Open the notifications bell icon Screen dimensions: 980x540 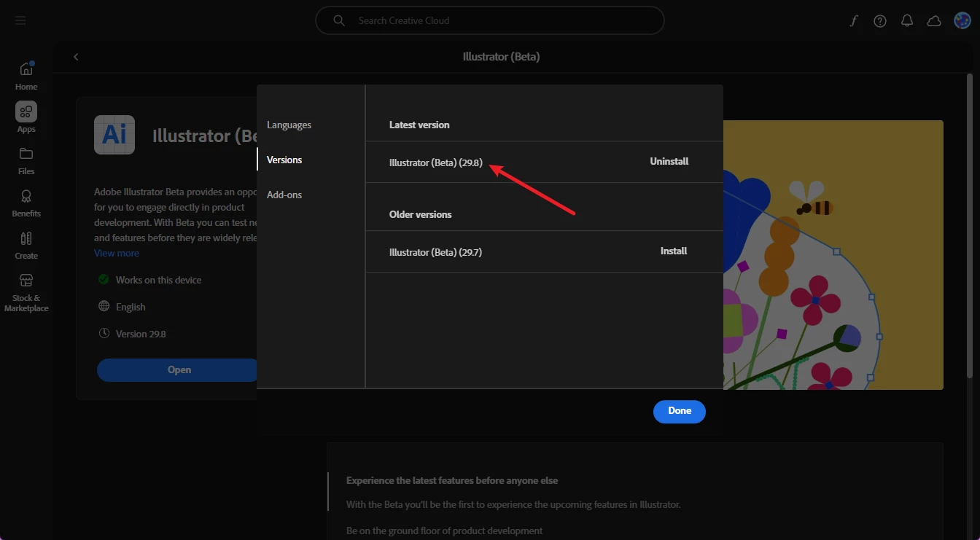pyautogui.click(x=907, y=21)
